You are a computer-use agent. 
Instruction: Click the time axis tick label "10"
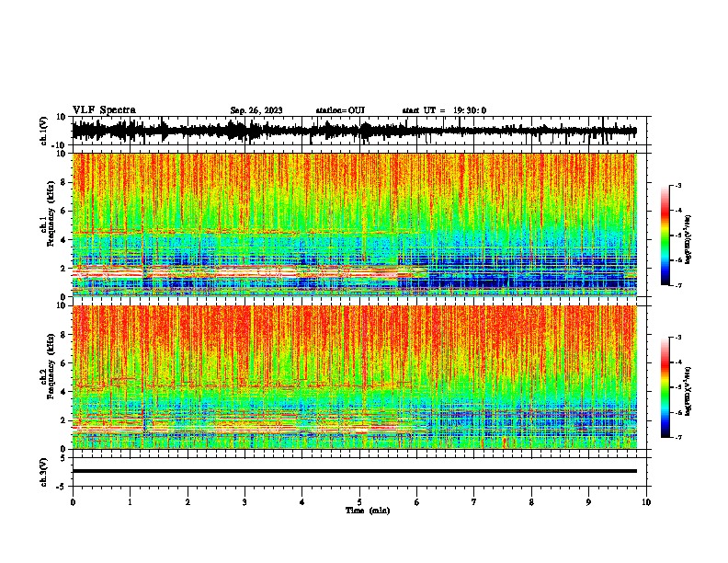pyautogui.click(x=646, y=502)
